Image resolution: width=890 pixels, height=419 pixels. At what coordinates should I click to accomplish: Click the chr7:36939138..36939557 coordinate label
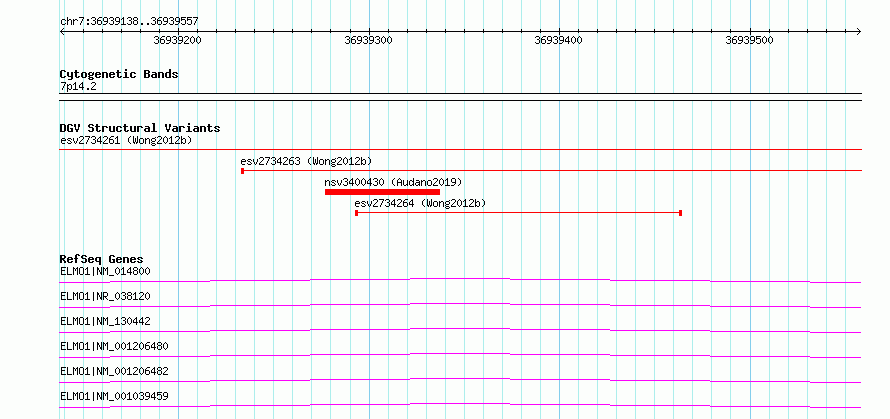(129, 22)
